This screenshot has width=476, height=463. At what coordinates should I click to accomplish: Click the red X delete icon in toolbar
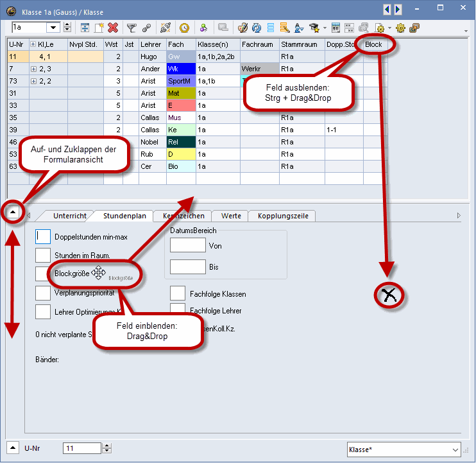point(113,28)
